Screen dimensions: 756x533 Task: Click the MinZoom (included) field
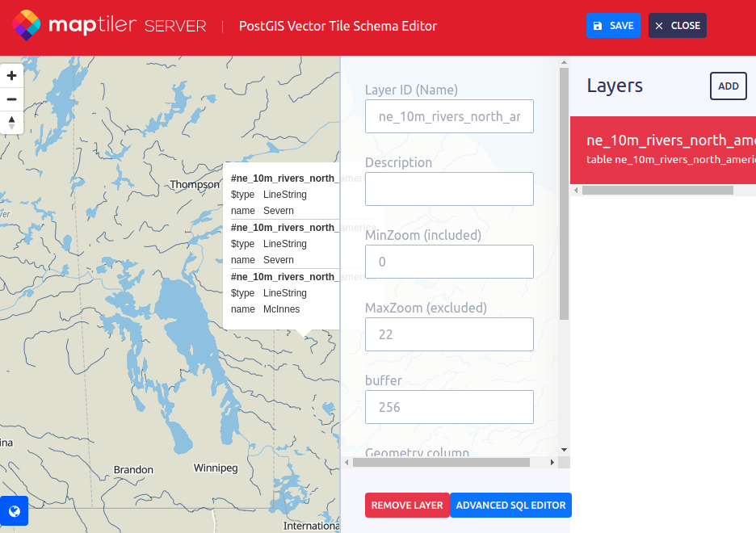(449, 262)
